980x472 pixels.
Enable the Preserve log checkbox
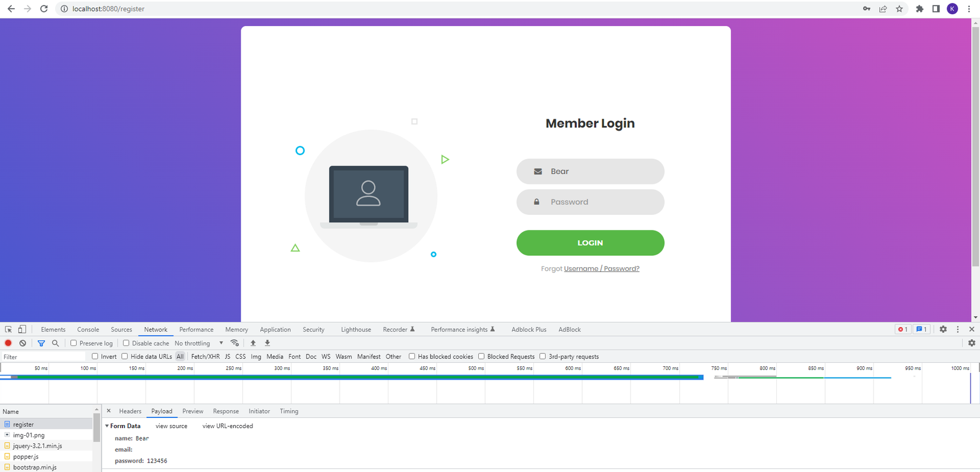74,343
